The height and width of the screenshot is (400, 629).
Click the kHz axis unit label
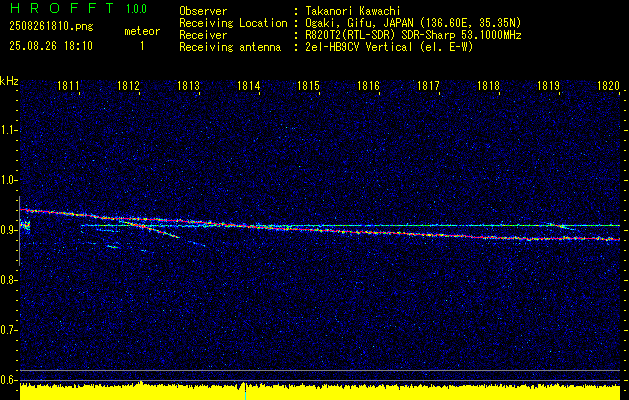(x=9, y=81)
